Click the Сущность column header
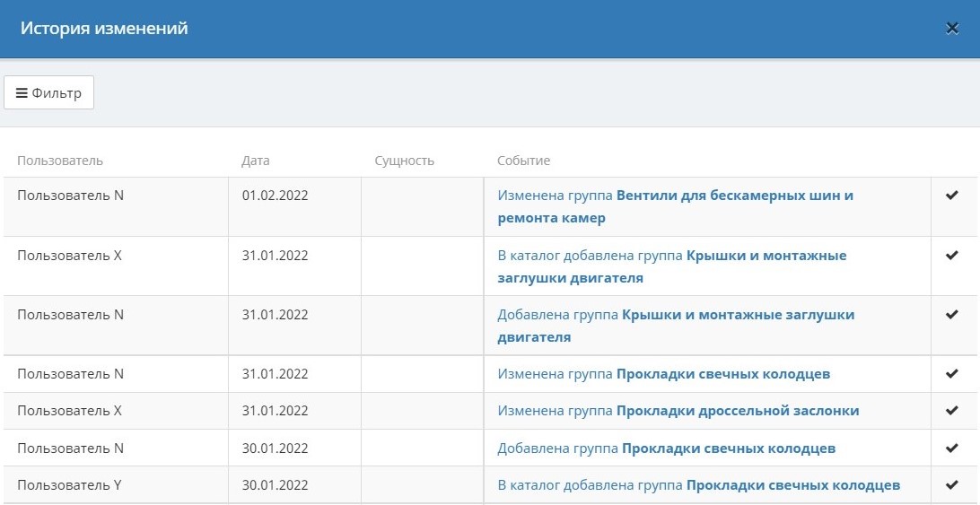Image resolution: width=980 pixels, height=505 pixels. pyautogui.click(x=404, y=161)
